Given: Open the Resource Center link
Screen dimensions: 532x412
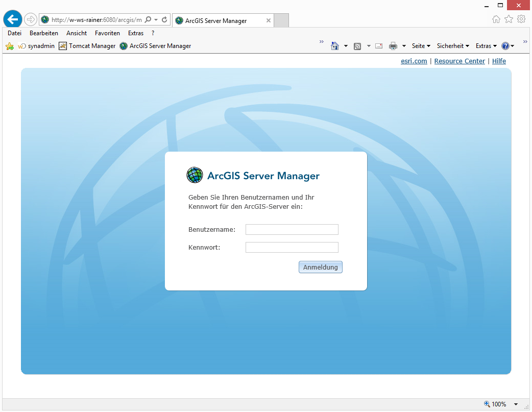Looking at the screenshot, I should [x=459, y=61].
